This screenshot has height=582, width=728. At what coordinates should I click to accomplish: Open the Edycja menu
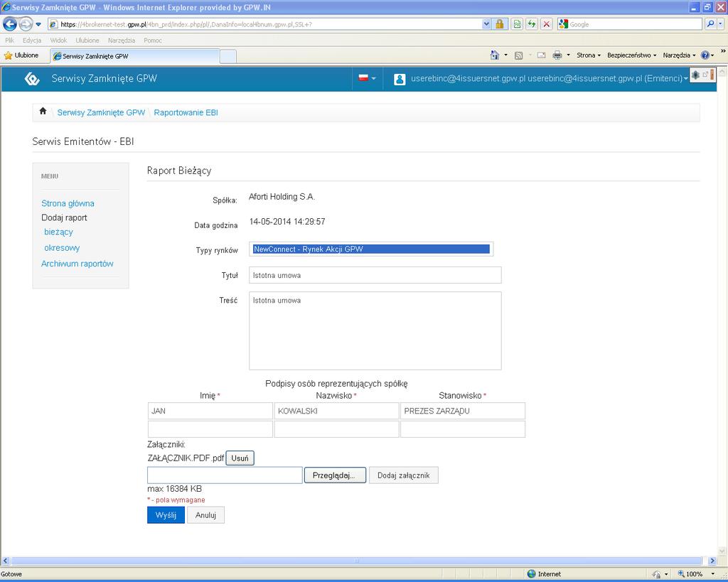[x=32, y=41]
